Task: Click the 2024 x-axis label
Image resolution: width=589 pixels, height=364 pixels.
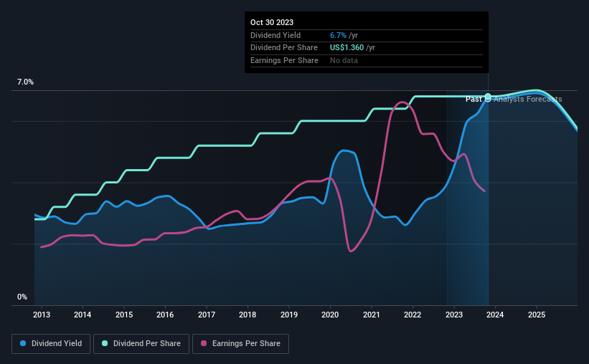Action: [495, 315]
